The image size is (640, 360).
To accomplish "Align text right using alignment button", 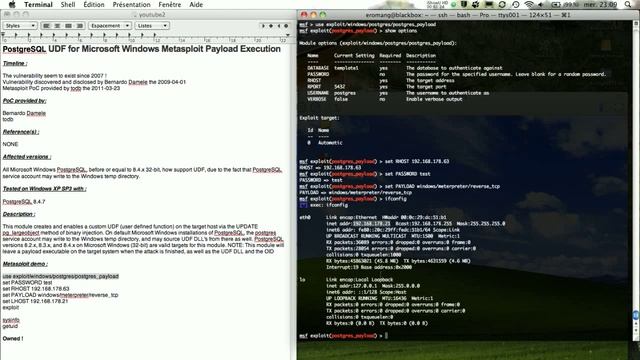I will [80, 26].
